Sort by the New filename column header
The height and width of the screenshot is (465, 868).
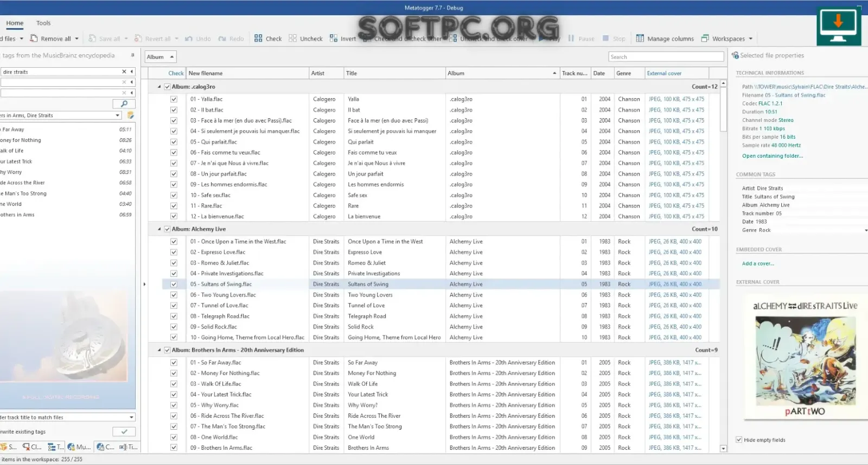coord(247,73)
